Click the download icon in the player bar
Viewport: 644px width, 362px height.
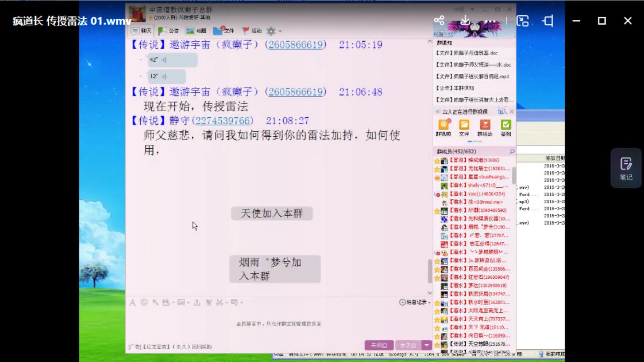[x=465, y=20]
